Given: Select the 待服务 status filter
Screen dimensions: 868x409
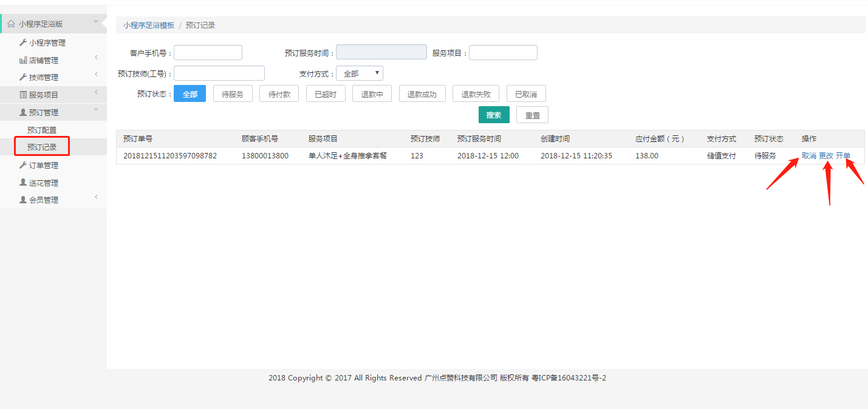Looking at the screenshot, I should pyautogui.click(x=233, y=94).
